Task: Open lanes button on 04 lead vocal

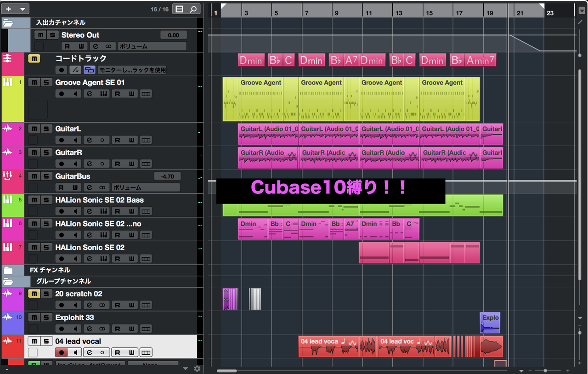Action: pyautogui.click(x=146, y=352)
